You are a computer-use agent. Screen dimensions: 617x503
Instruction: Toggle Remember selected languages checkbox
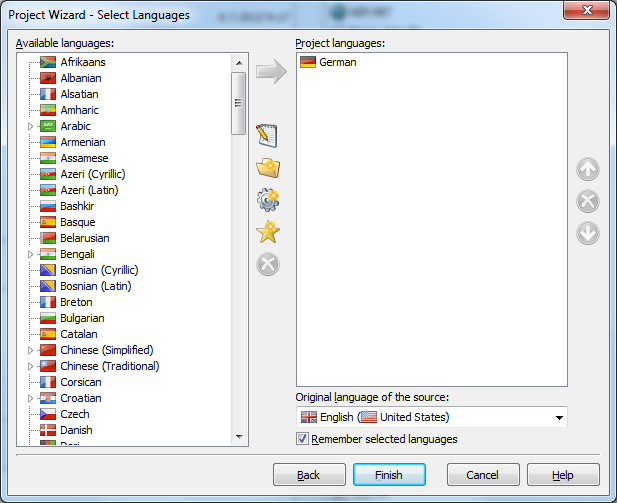(x=303, y=439)
